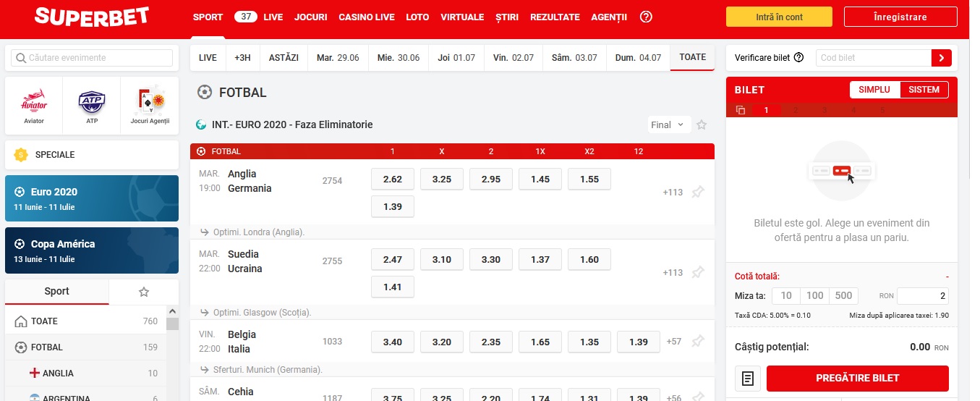980x401 pixels.
Task: Filter events by LIVE tab
Action: click(208, 58)
